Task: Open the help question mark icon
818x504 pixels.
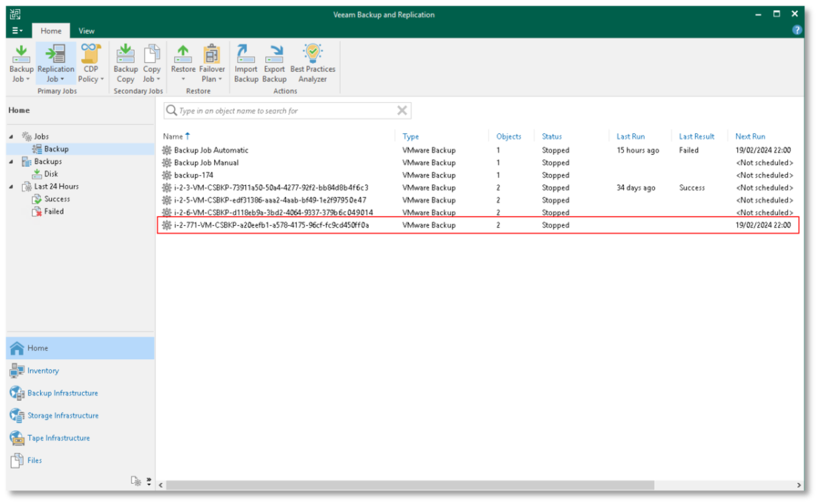Action: (796, 30)
